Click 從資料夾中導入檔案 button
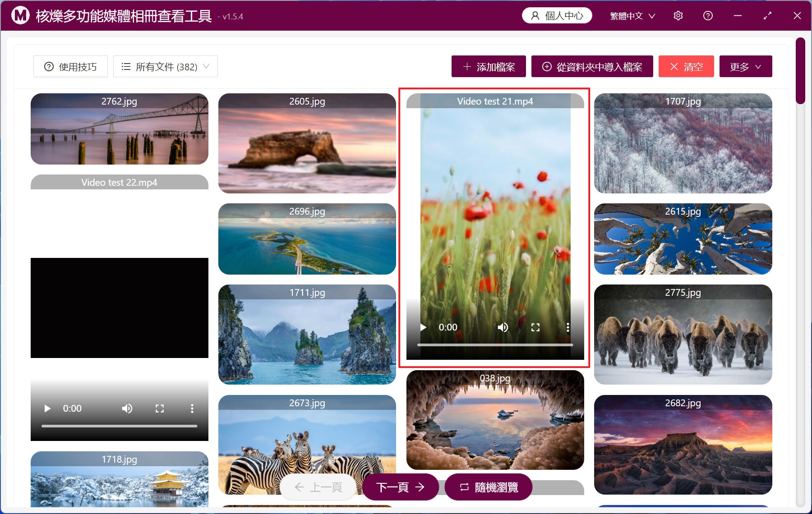 pos(592,67)
